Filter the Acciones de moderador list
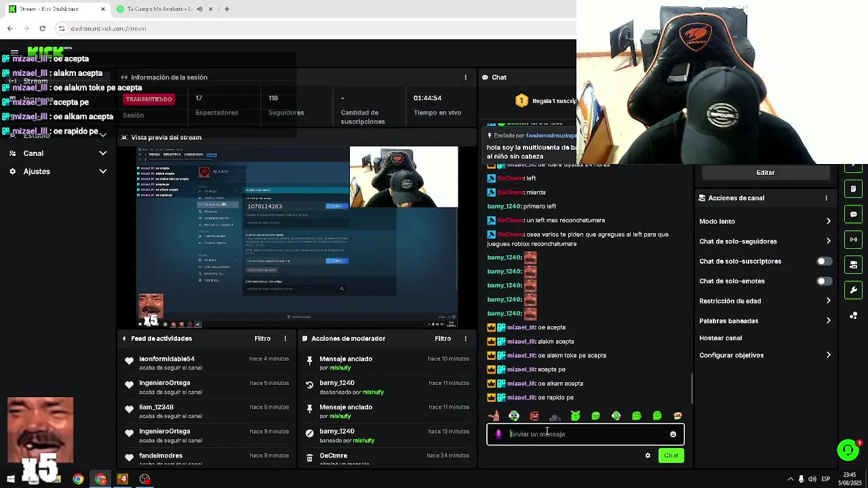The height and width of the screenshot is (488, 868). 443,338
